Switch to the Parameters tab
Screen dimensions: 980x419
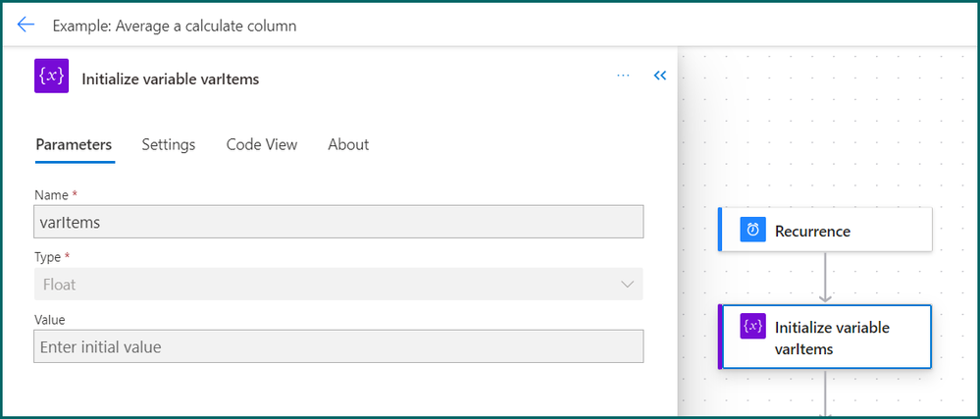point(74,144)
